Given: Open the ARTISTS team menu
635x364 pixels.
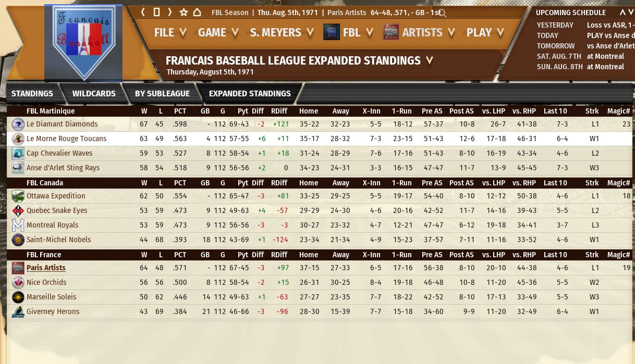Looking at the screenshot, I should [421, 32].
